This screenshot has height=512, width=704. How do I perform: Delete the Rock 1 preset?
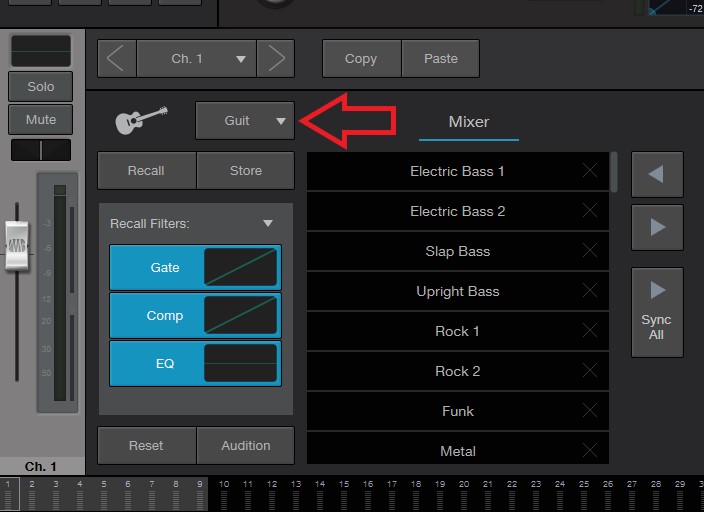(590, 331)
